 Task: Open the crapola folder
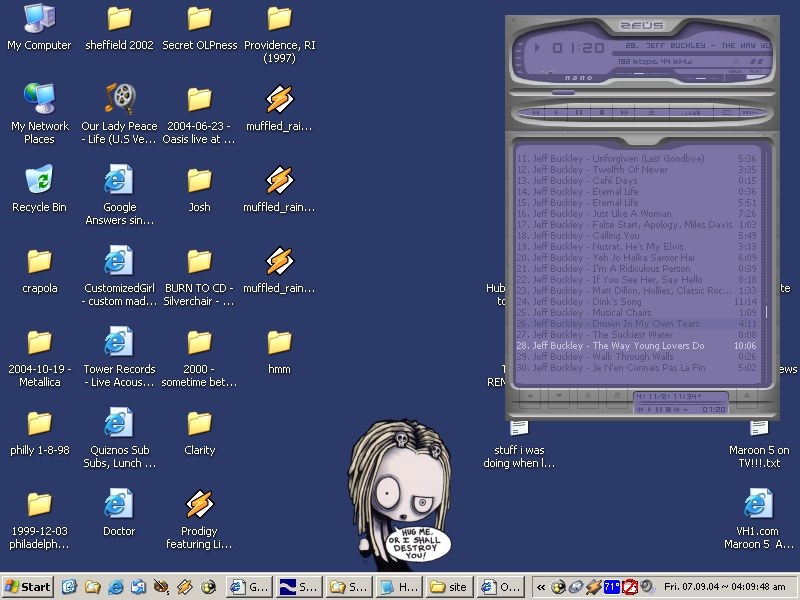point(39,269)
